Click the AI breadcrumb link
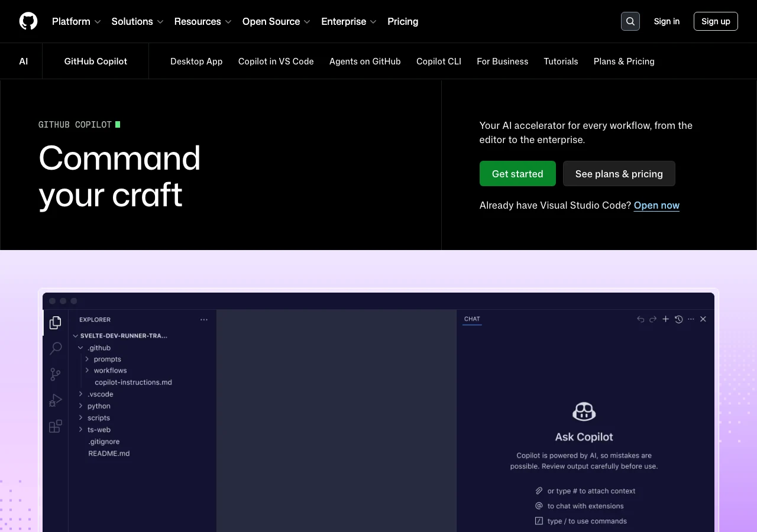The image size is (757, 532). (24, 61)
